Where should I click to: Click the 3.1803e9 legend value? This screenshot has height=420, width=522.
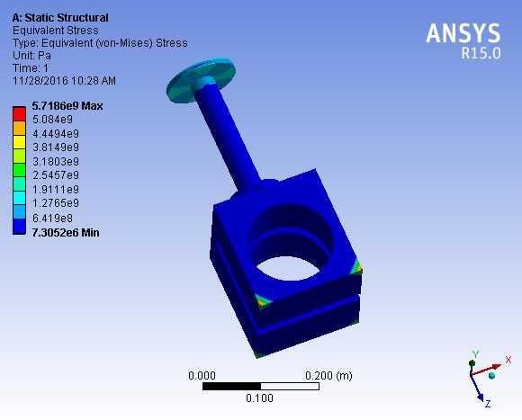point(56,162)
